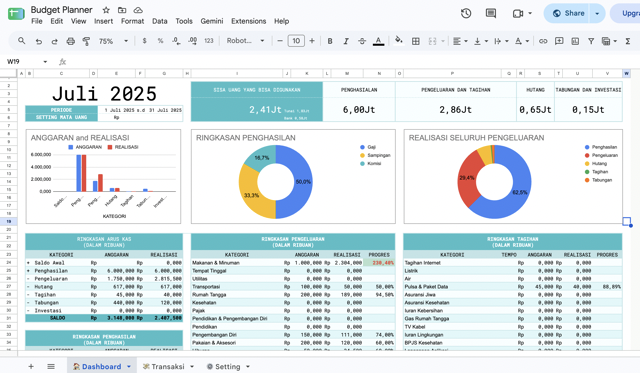The height and width of the screenshot is (373, 640).
Task: Open the fill color picker
Action: coord(399,40)
